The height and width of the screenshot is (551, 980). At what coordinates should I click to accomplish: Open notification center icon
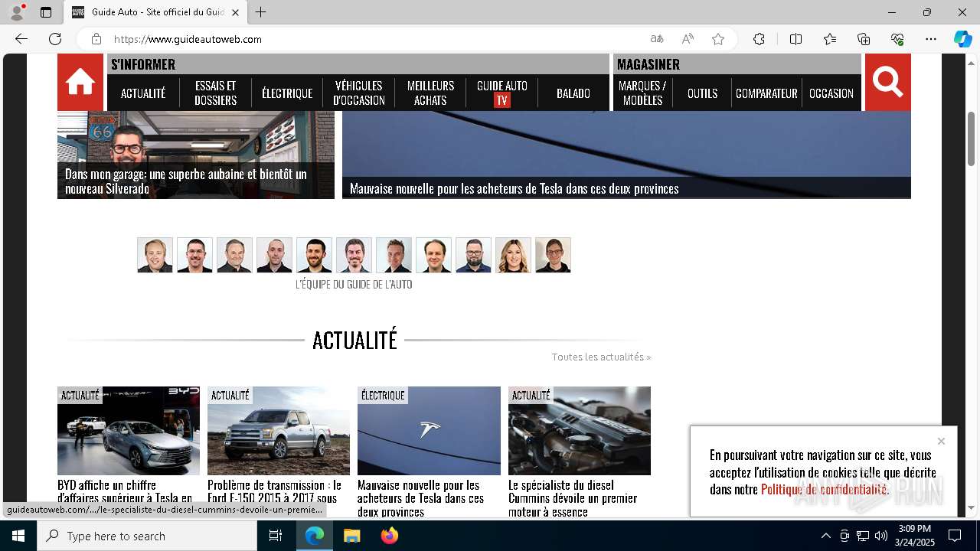tap(955, 536)
